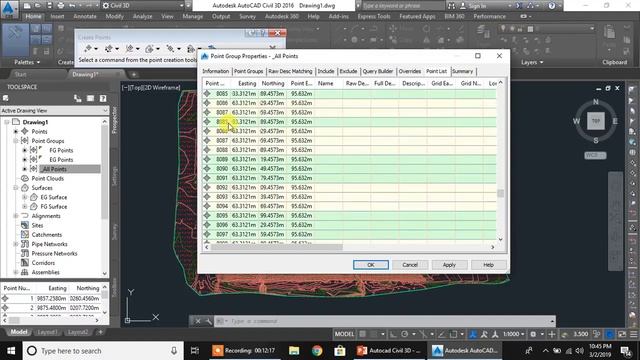Viewport: 640px width, 360px height.
Task: Click the Northing column header
Action: [273, 83]
